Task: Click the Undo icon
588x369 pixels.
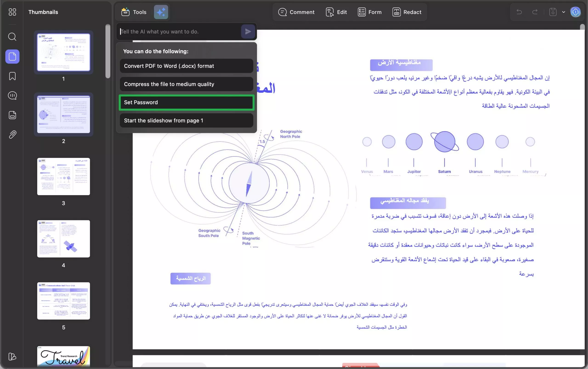Action: coord(519,12)
